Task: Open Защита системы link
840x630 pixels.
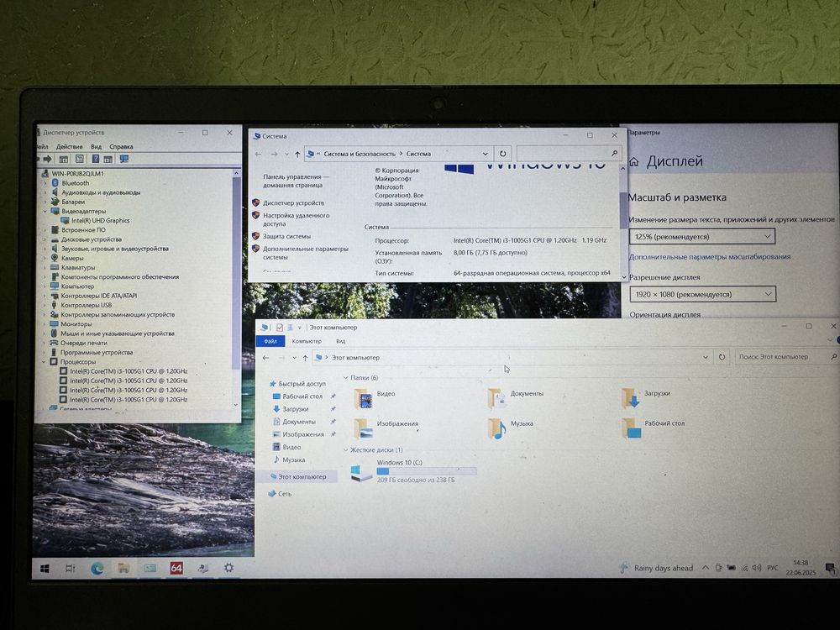Action: point(286,236)
